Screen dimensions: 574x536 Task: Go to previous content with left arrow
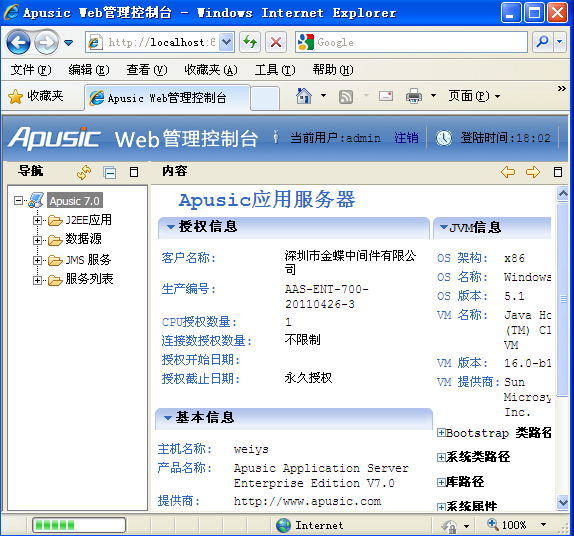pos(508,172)
